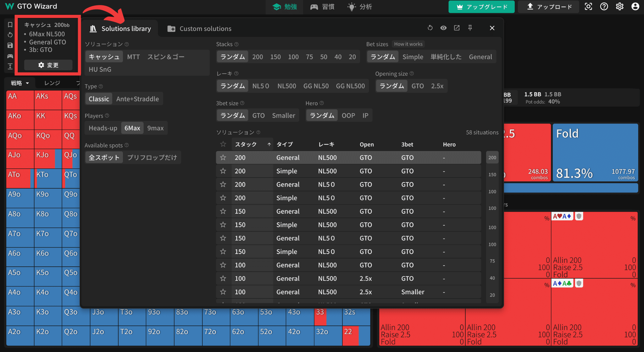The image size is (644, 352).
Task: Click the 変更 button
Action: click(48, 65)
